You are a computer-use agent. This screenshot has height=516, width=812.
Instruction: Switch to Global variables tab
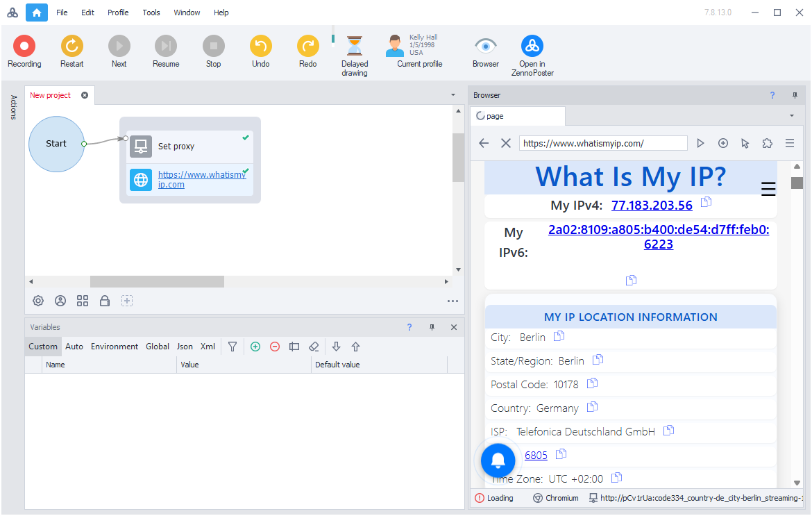pyautogui.click(x=158, y=347)
